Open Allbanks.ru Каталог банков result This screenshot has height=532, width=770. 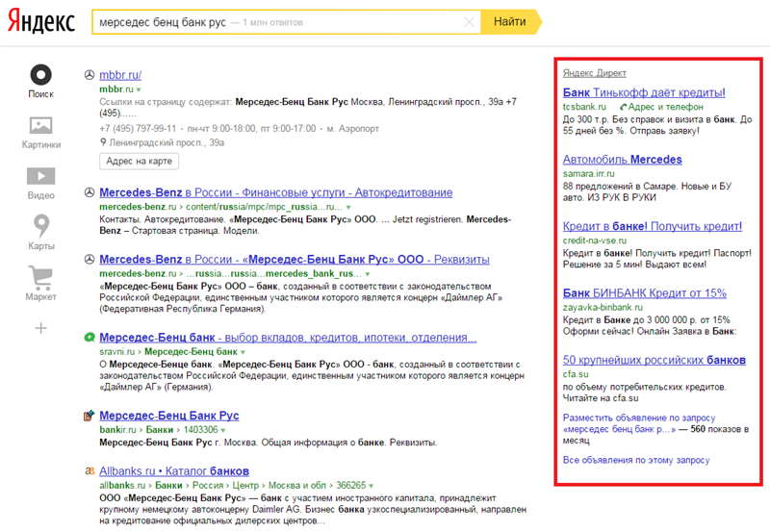tap(173, 471)
